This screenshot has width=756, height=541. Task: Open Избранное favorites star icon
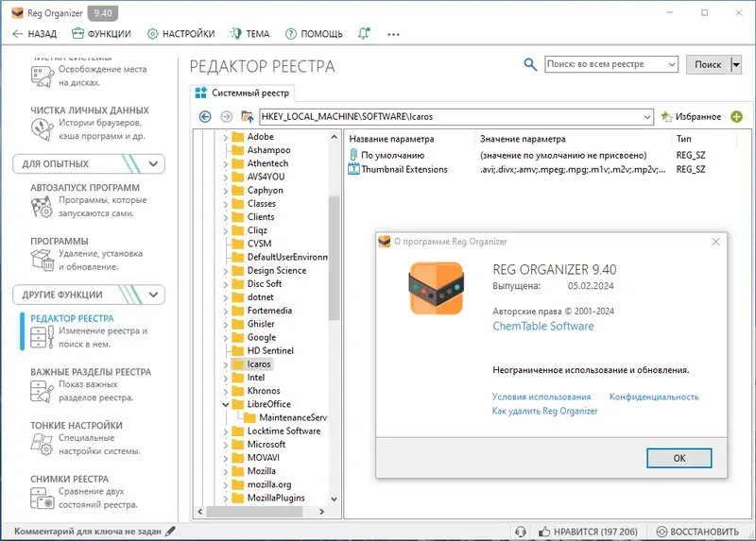click(666, 116)
